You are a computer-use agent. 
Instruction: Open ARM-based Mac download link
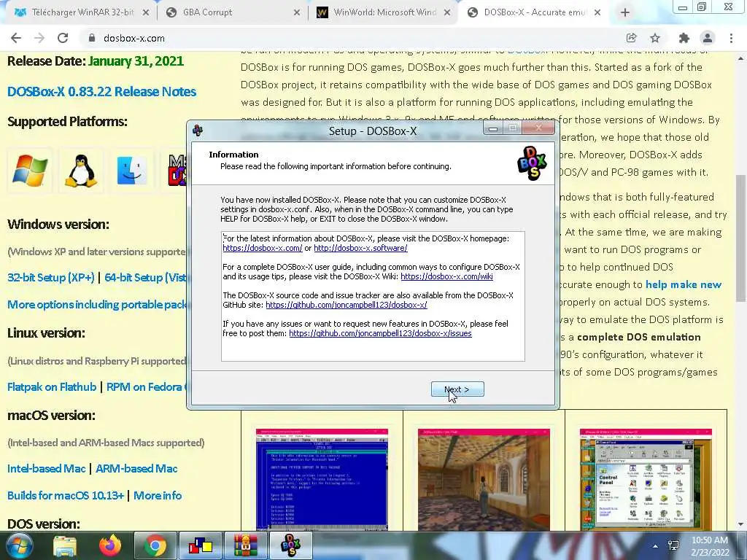pyautogui.click(x=136, y=469)
